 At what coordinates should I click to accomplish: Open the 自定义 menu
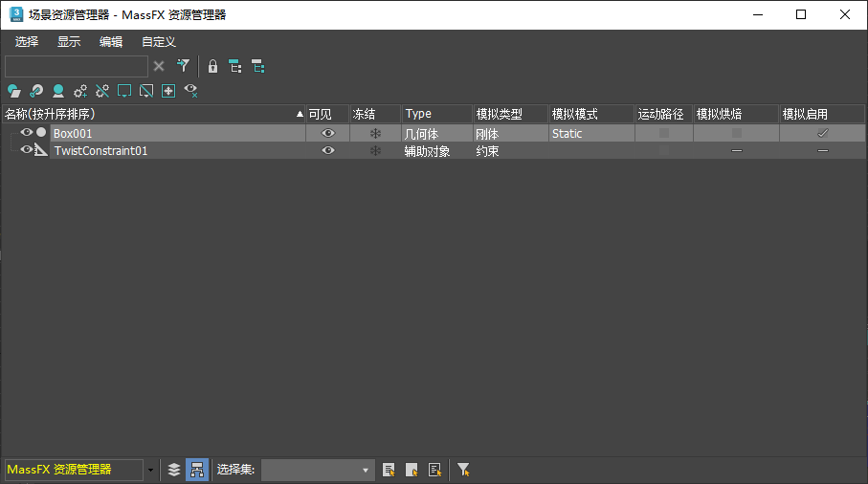tap(158, 41)
